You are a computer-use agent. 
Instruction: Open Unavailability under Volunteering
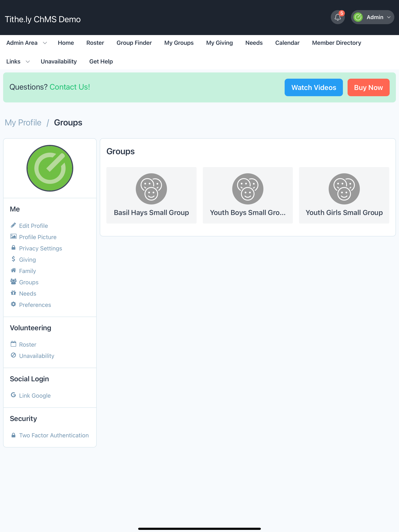37,356
